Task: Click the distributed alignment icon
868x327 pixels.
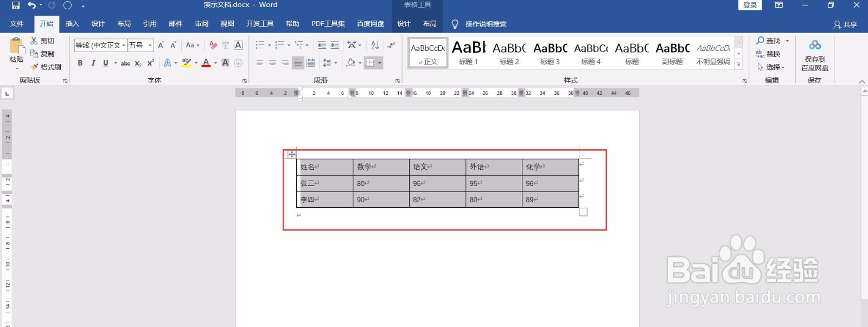Action: 311,63
